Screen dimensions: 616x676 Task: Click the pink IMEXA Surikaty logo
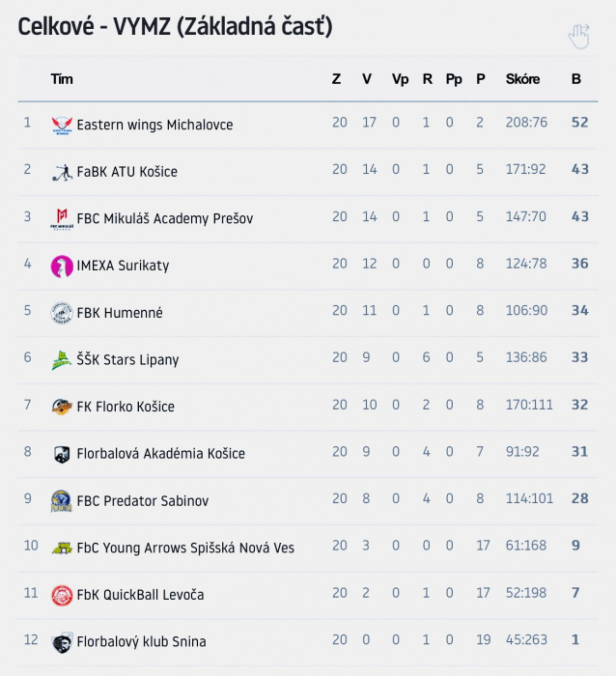pyautogui.click(x=62, y=267)
